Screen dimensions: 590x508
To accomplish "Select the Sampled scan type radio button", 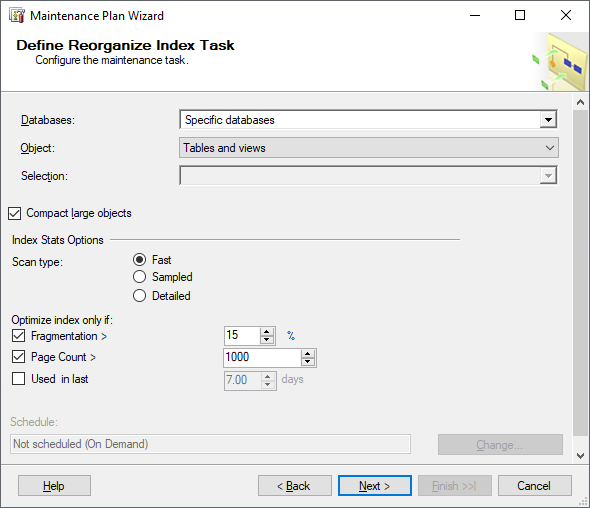I will [x=139, y=277].
